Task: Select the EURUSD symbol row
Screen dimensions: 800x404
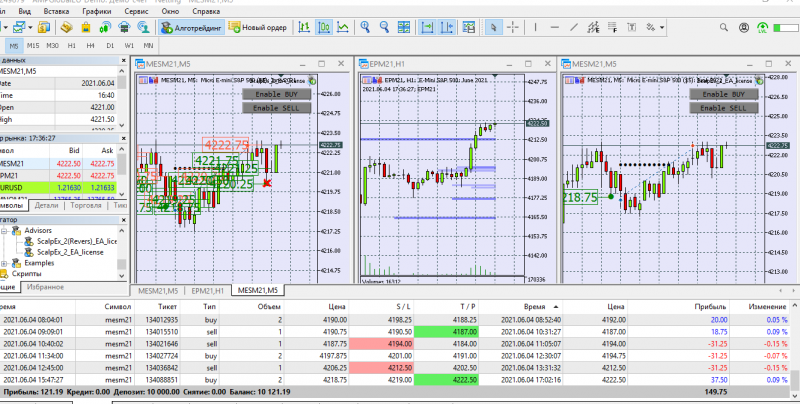Action: (58, 188)
